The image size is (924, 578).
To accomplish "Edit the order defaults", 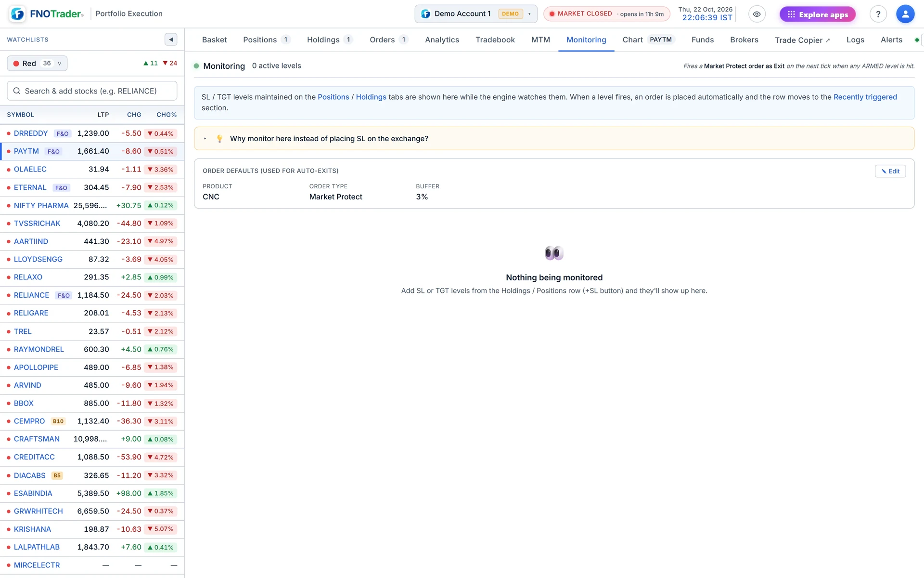I will tap(890, 171).
